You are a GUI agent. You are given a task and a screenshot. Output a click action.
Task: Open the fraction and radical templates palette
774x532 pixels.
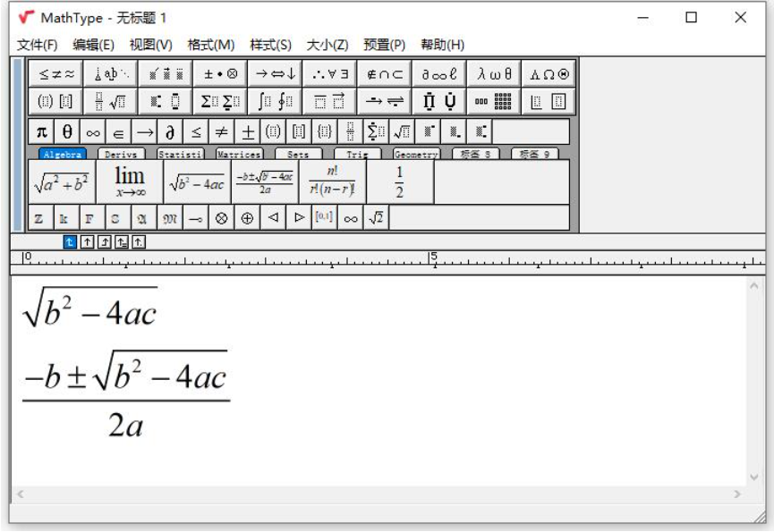pos(110,102)
